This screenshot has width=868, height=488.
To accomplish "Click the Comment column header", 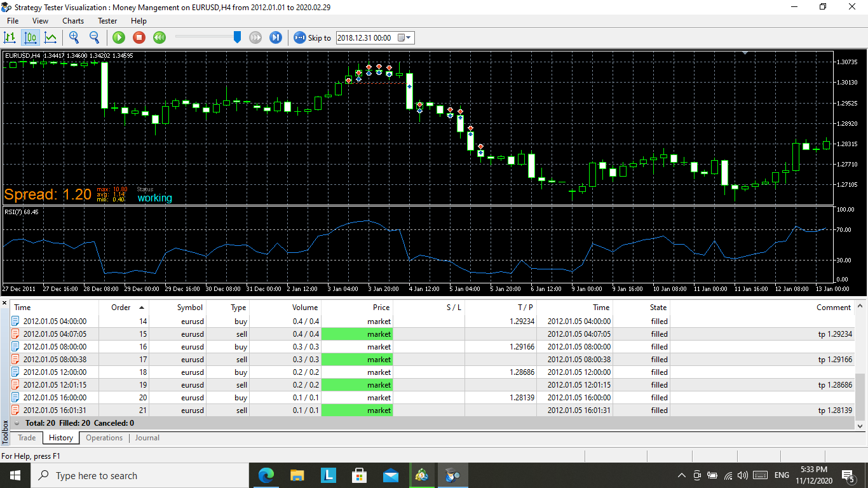I will coord(763,308).
